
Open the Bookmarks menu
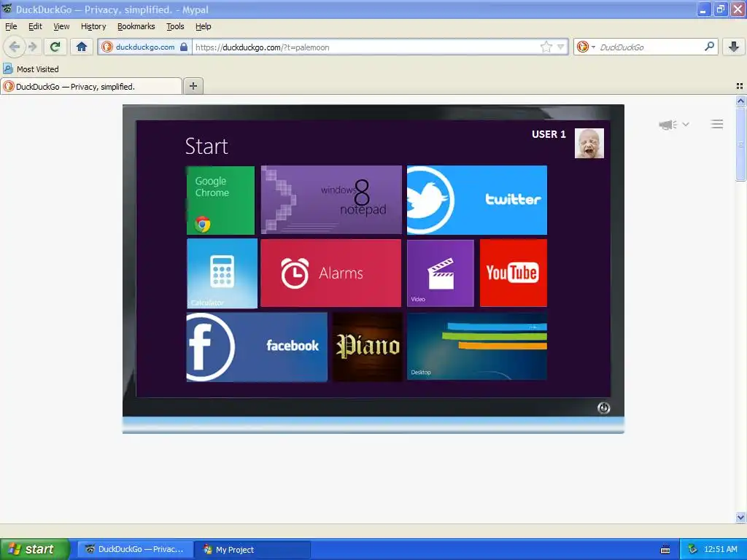(x=136, y=26)
